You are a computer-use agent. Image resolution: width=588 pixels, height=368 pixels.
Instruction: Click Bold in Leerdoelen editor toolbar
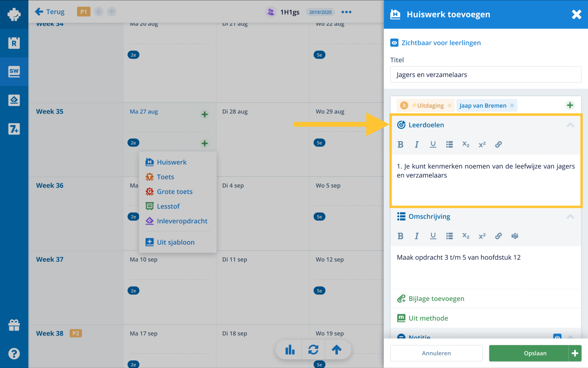pos(400,144)
